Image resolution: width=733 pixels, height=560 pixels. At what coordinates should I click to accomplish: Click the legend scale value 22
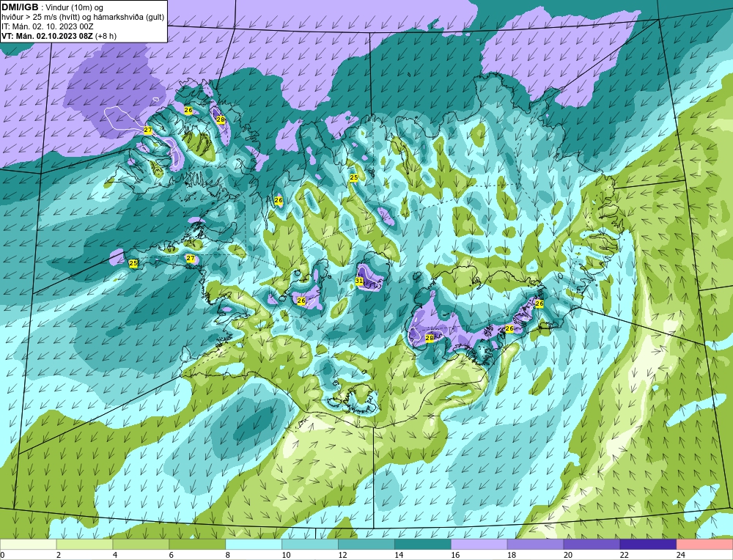625,555
